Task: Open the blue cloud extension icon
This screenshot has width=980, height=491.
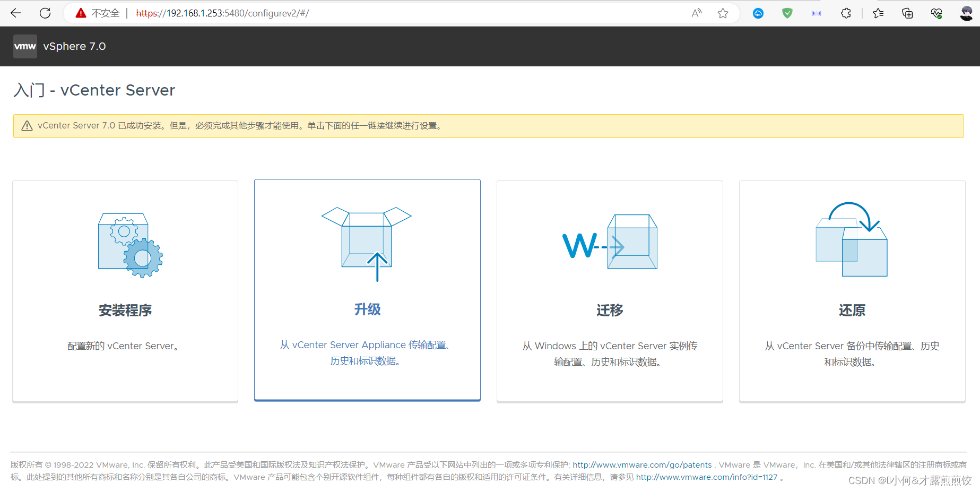Action: (x=758, y=13)
